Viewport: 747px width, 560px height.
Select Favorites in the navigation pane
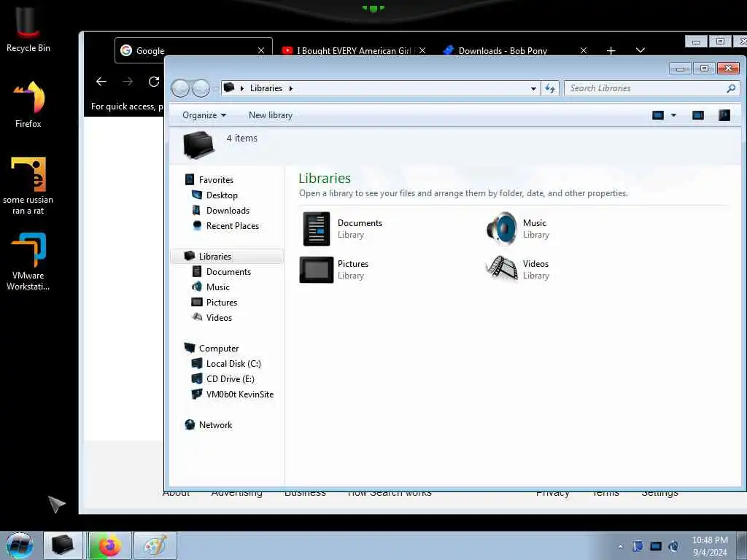216,180
